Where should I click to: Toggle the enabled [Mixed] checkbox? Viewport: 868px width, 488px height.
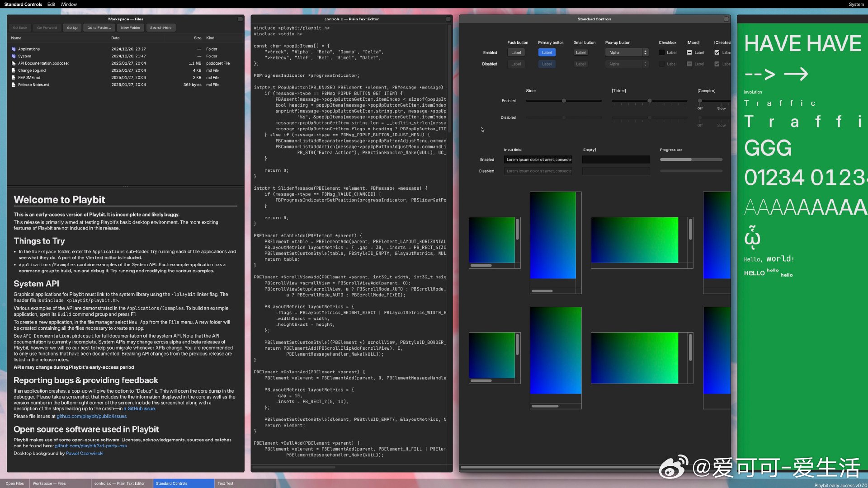click(689, 52)
